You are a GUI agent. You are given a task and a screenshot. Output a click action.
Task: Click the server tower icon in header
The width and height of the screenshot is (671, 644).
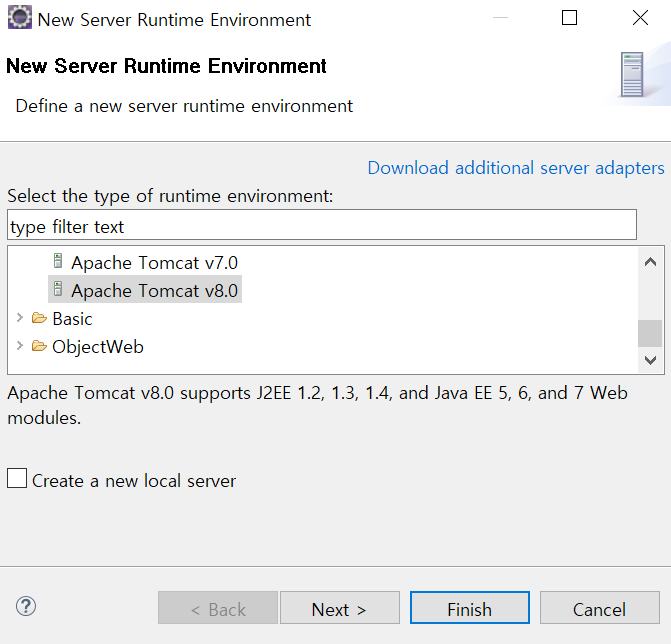tap(632, 74)
